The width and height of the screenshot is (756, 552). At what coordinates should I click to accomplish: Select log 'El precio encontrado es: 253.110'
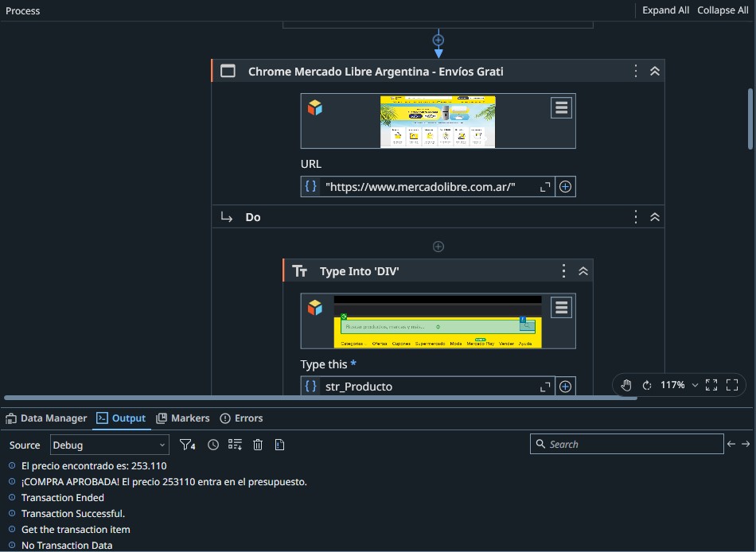point(94,466)
